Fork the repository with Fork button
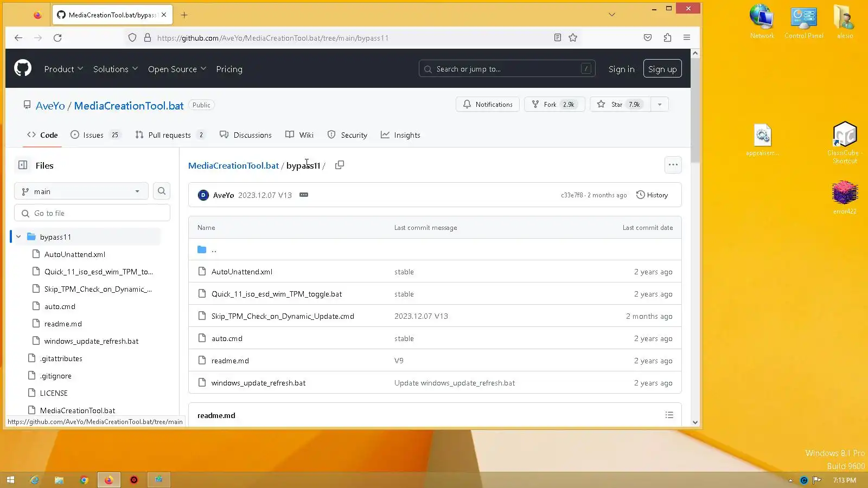Viewport: 868px width, 488px height. (554, 105)
